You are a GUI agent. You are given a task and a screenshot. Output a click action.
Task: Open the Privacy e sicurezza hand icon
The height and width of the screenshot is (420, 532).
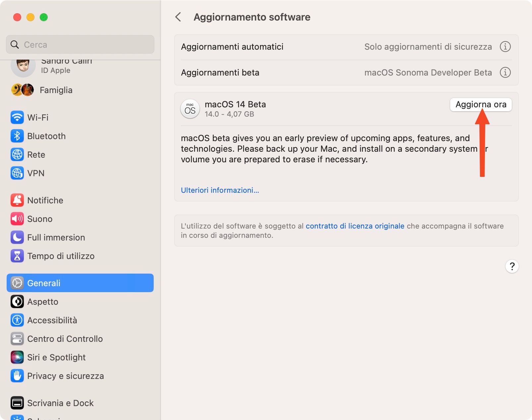17,376
